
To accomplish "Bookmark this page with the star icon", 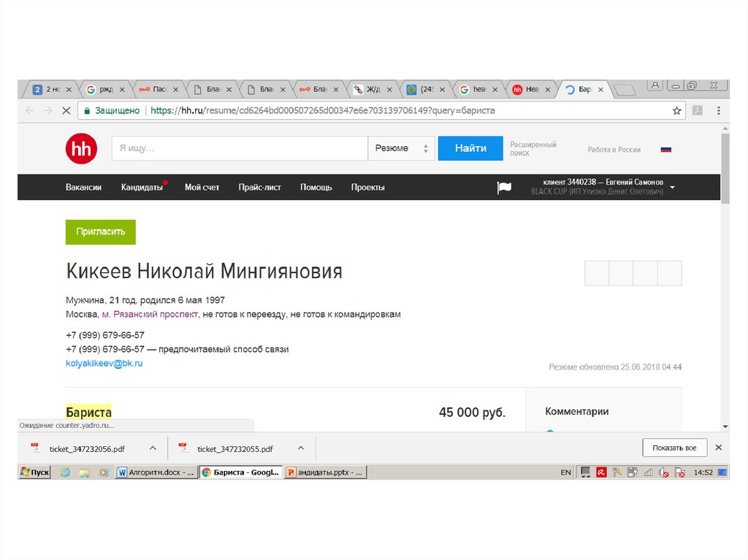I will (x=676, y=111).
